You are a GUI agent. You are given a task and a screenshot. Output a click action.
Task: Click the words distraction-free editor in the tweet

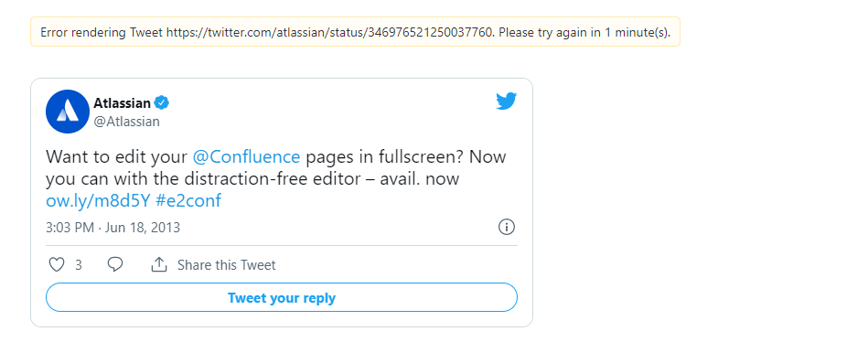pos(302,179)
